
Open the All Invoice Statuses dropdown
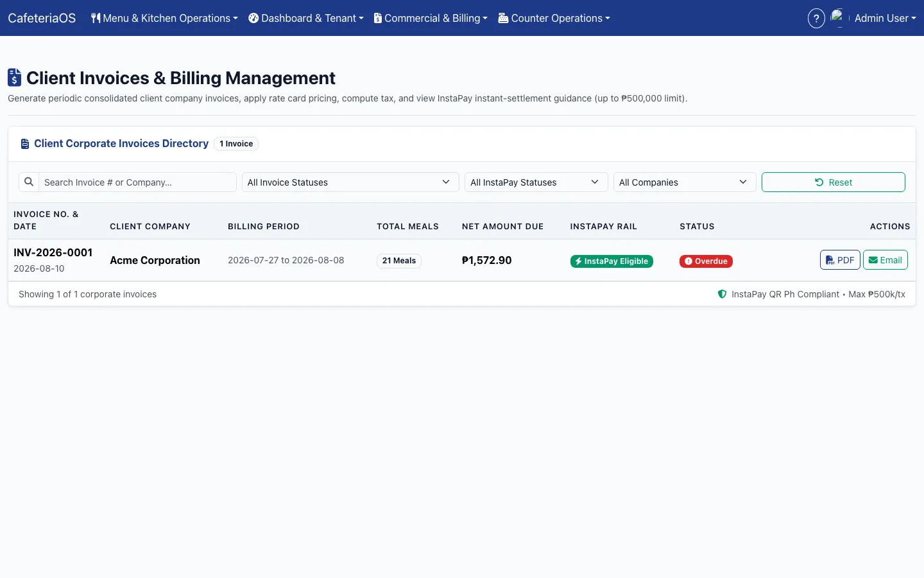350,182
